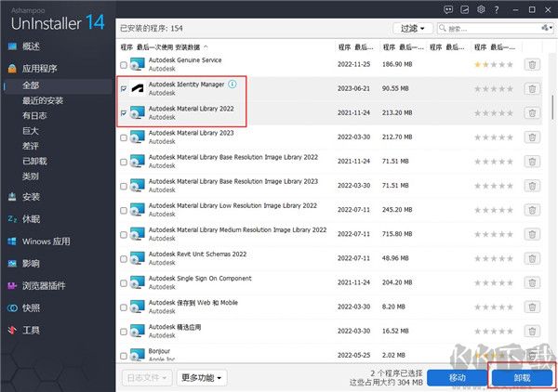Check the Autodesk Material Library 2023 checkbox

pos(124,137)
